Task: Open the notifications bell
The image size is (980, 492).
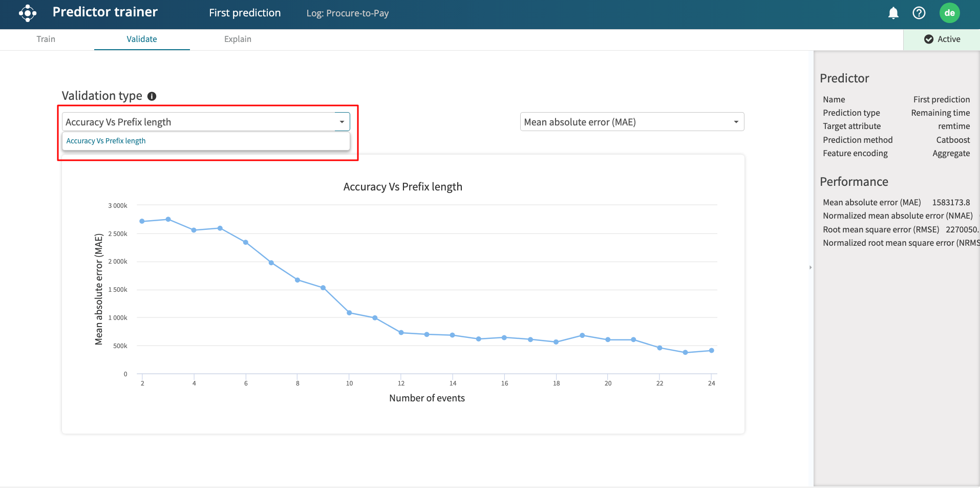Action: [893, 13]
